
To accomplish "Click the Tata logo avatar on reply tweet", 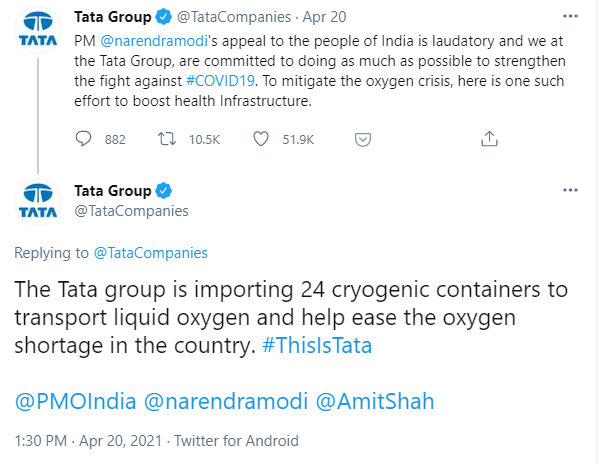I will [x=39, y=200].
